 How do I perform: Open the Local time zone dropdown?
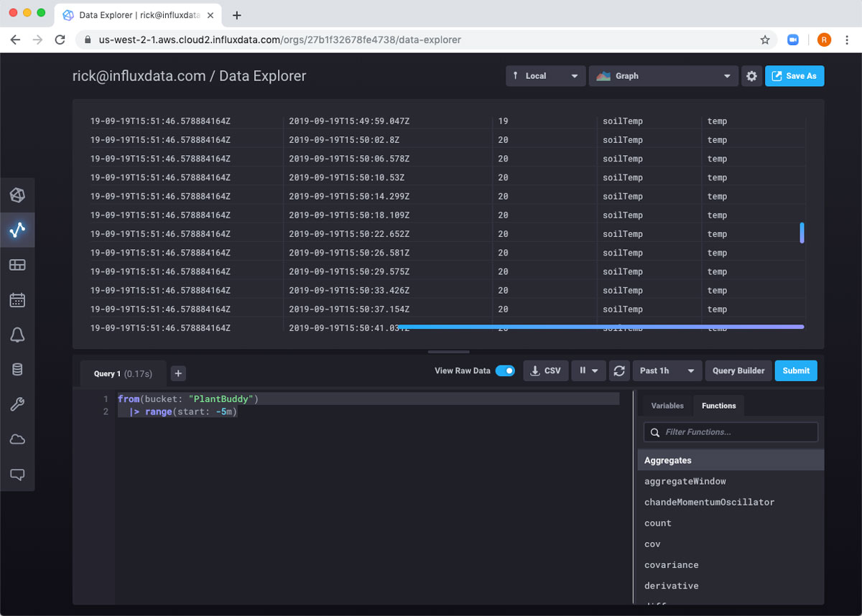pyautogui.click(x=545, y=76)
